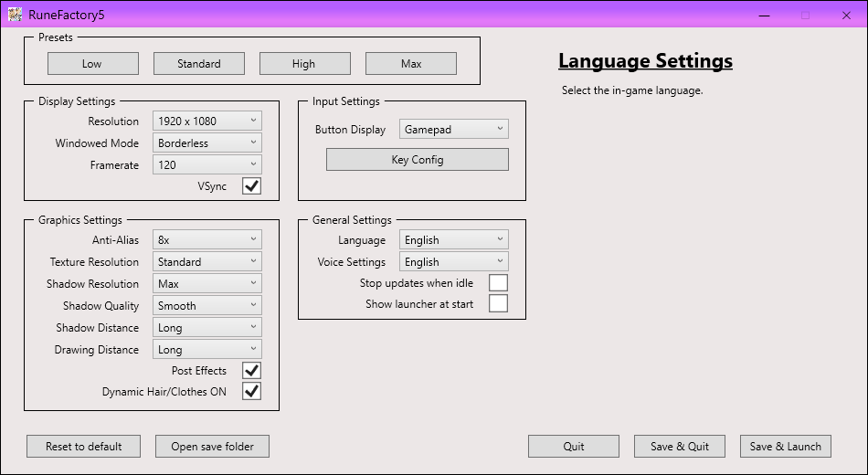Open the Voice Settings dropdown
Screen dimensions: 868x475
click(x=453, y=262)
